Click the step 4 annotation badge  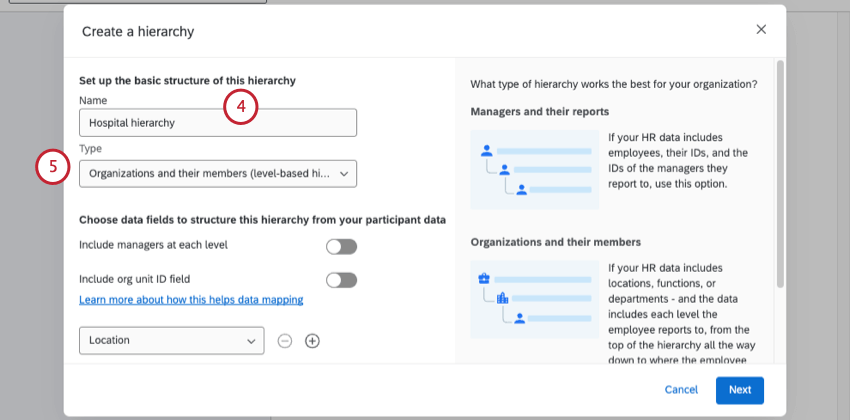[x=240, y=108]
